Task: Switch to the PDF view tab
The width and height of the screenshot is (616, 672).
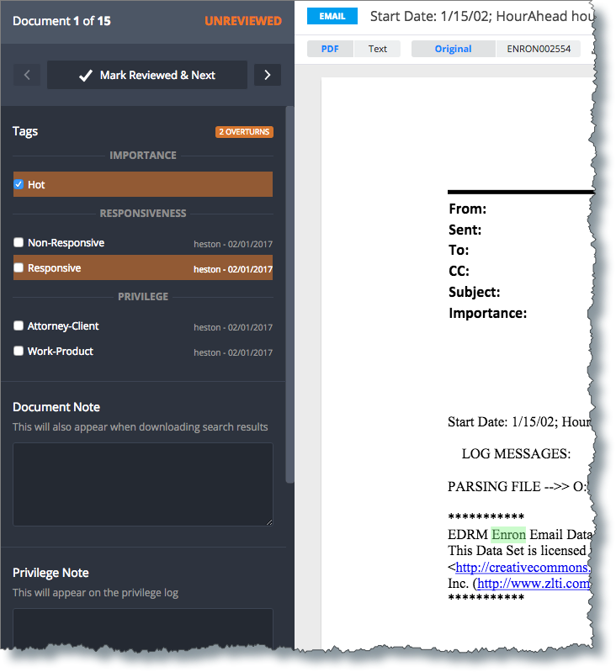Action: [x=330, y=49]
